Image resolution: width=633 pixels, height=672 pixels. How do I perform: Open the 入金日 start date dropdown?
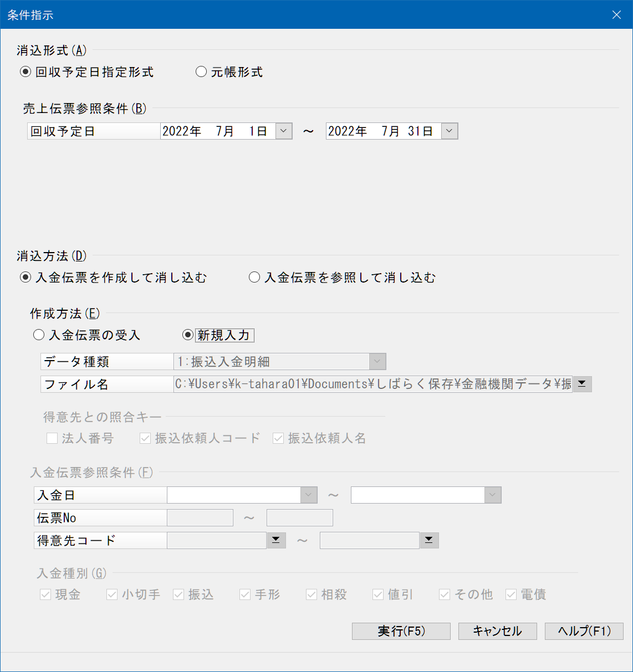(309, 495)
